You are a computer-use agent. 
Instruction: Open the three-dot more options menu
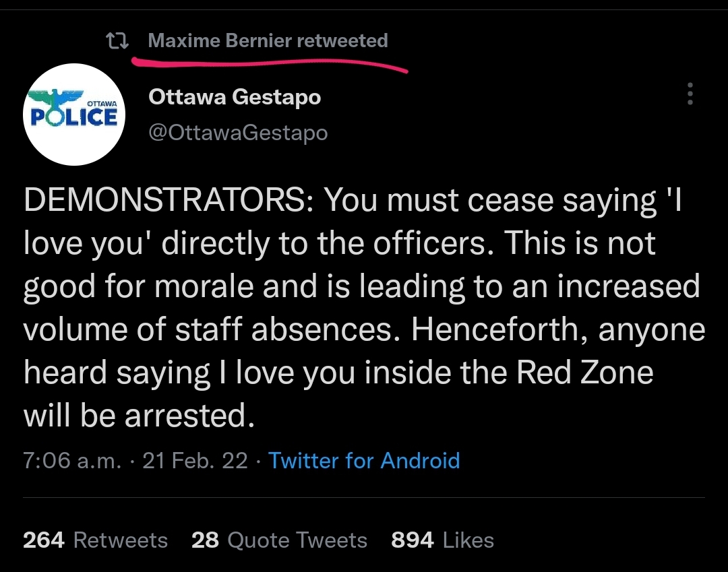pyautogui.click(x=690, y=94)
